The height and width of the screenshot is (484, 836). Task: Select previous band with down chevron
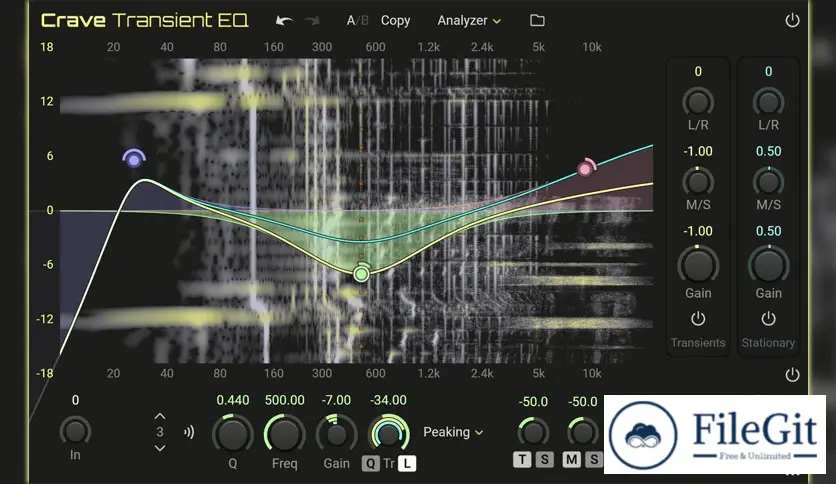click(x=159, y=448)
